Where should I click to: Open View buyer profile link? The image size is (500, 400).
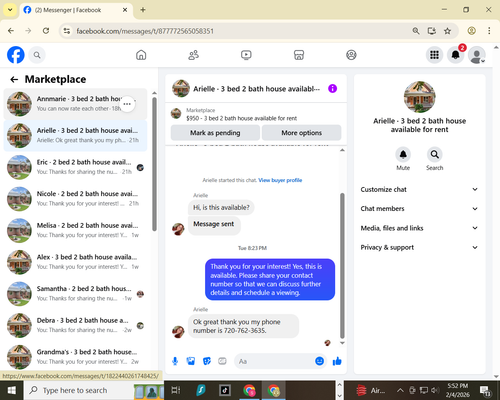click(x=280, y=180)
